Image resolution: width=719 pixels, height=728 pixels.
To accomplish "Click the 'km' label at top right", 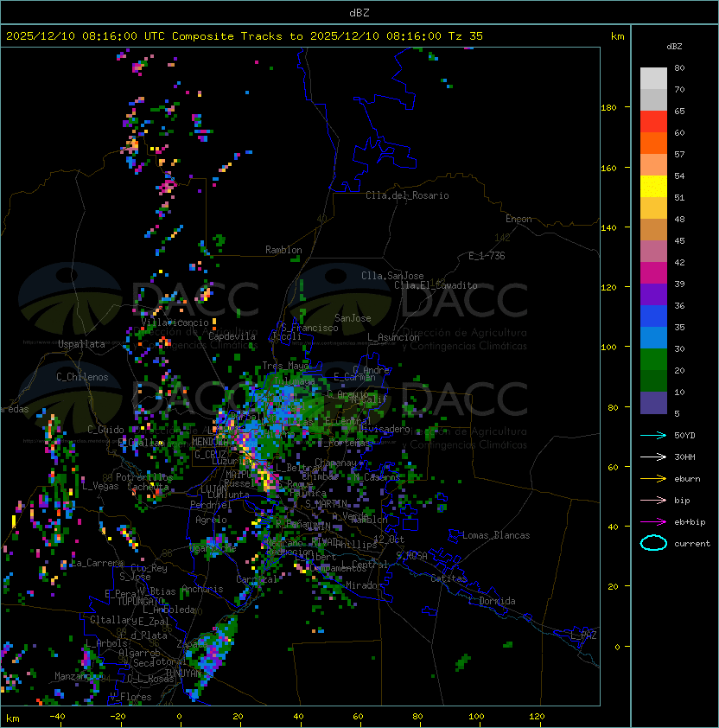I will pyautogui.click(x=617, y=36).
